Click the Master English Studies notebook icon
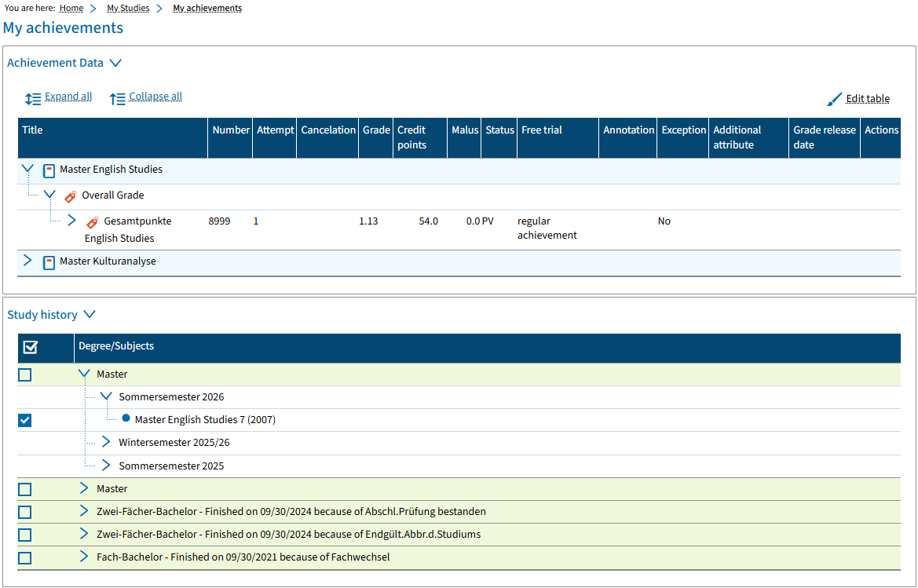 point(49,171)
